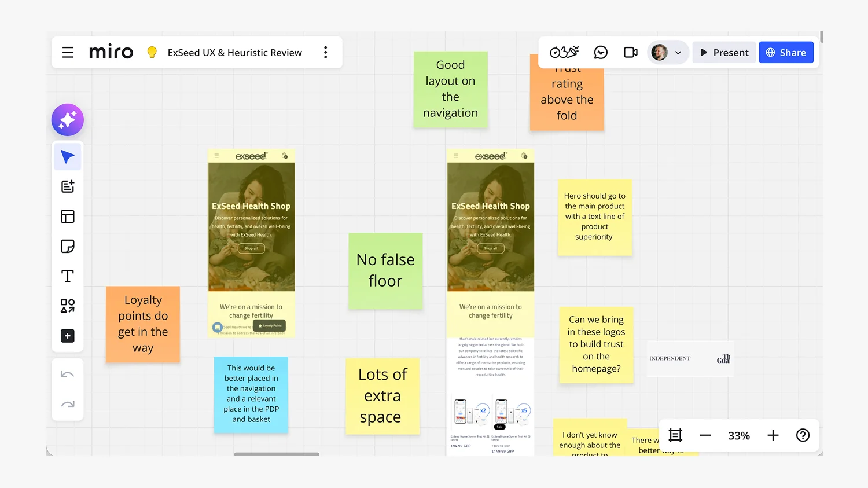
Task: Click the blue Share button
Action: pyautogui.click(x=786, y=53)
